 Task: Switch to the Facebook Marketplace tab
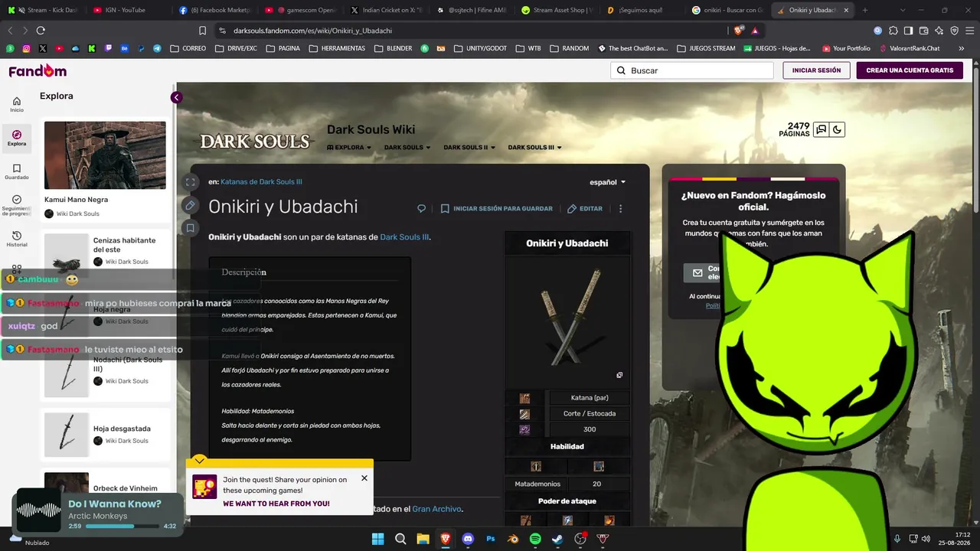[x=214, y=10]
